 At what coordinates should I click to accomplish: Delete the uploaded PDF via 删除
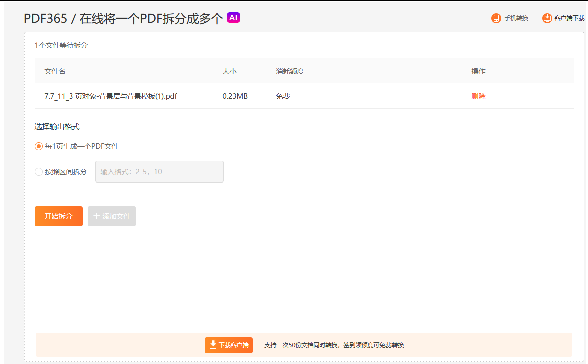(478, 96)
